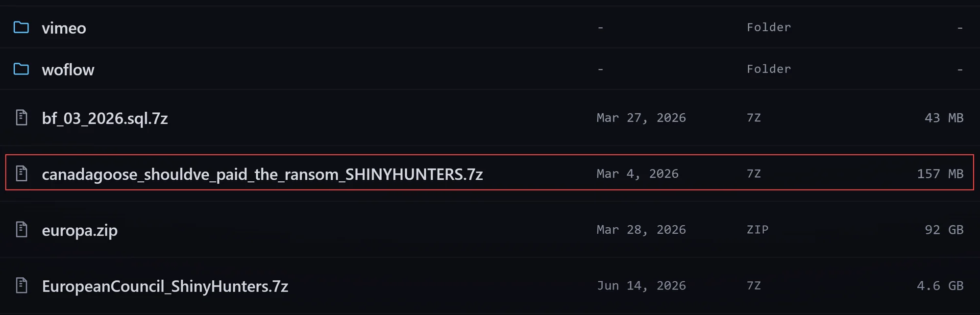The width and height of the screenshot is (980, 315).
Task: Select canadagoose_shouldve_paid_the_ransom_SHINYHUNTERS.7z filename
Action: (263, 174)
